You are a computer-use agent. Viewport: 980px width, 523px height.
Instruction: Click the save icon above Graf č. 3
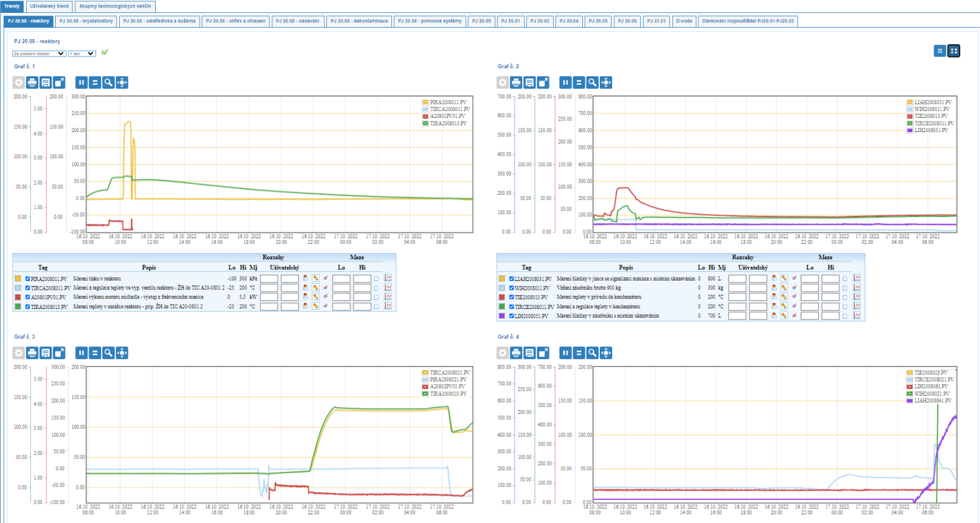point(46,353)
